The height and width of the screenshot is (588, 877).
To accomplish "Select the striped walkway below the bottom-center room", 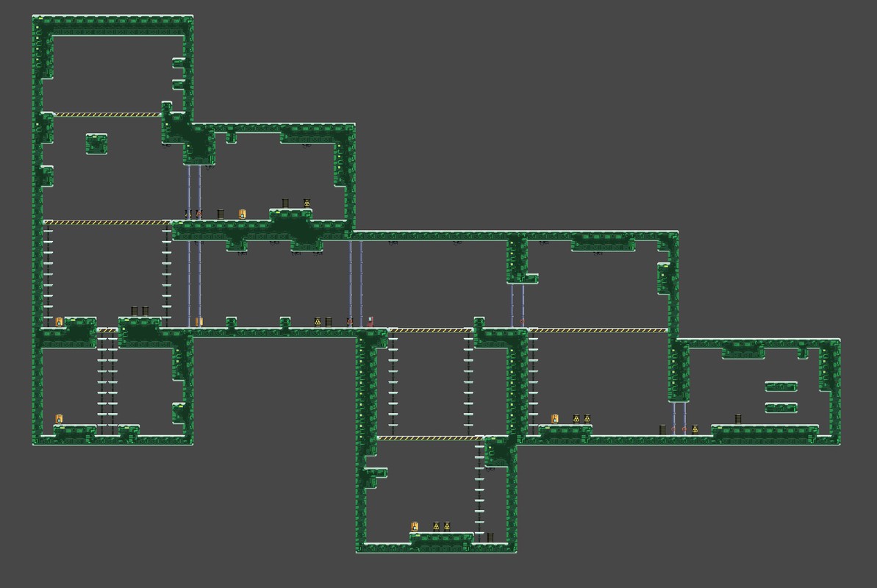I will tap(430, 437).
